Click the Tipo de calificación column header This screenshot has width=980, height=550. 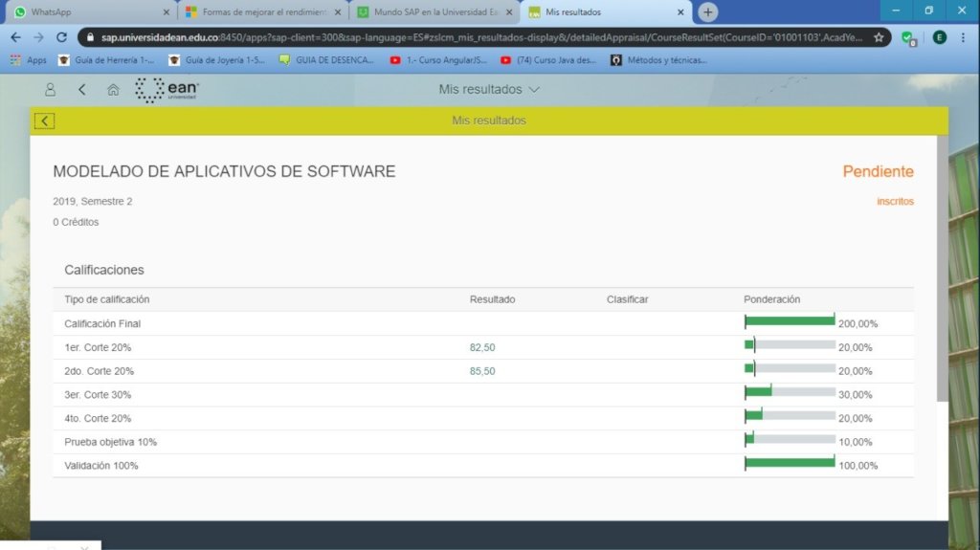pyautogui.click(x=107, y=299)
